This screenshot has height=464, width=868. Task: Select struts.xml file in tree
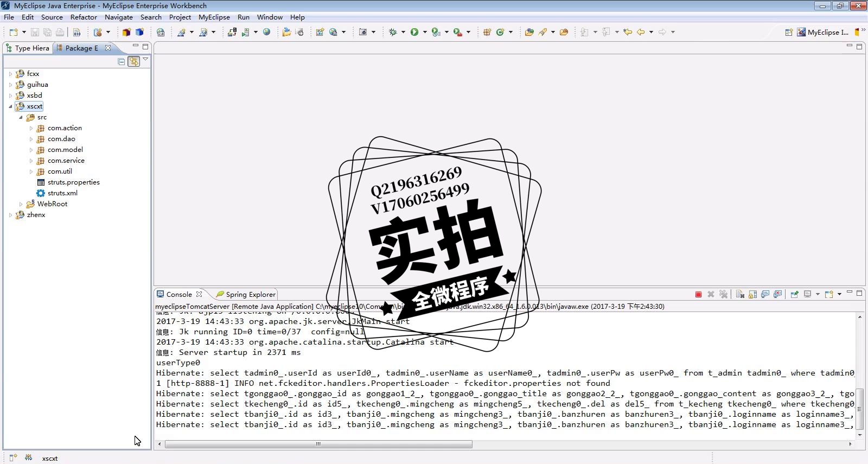57,193
